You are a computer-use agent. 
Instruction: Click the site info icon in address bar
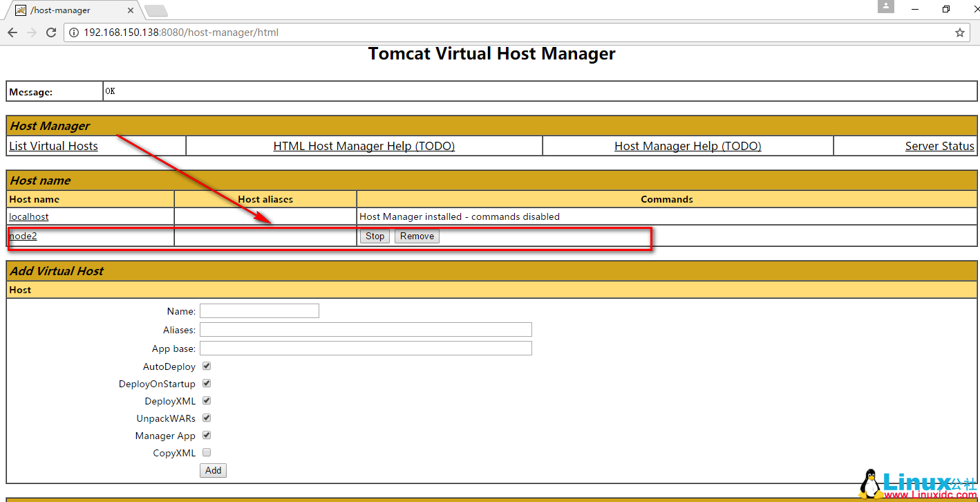click(x=74, y=32)
